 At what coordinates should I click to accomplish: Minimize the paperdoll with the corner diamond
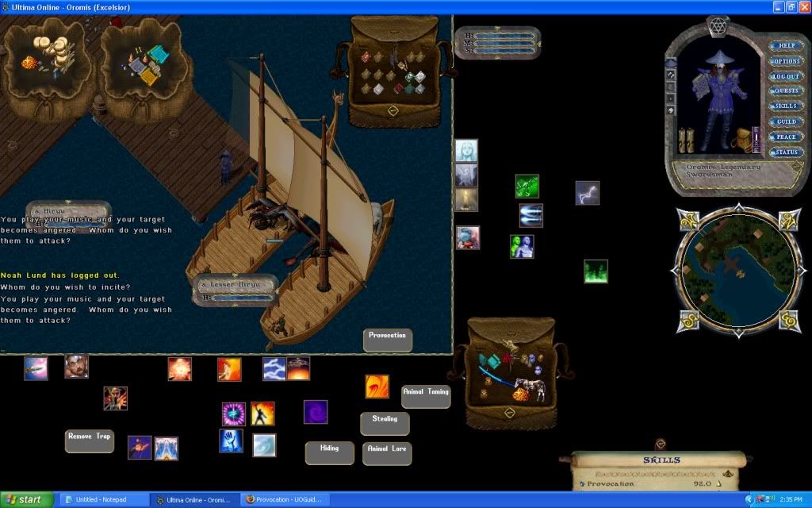[796, 167]
